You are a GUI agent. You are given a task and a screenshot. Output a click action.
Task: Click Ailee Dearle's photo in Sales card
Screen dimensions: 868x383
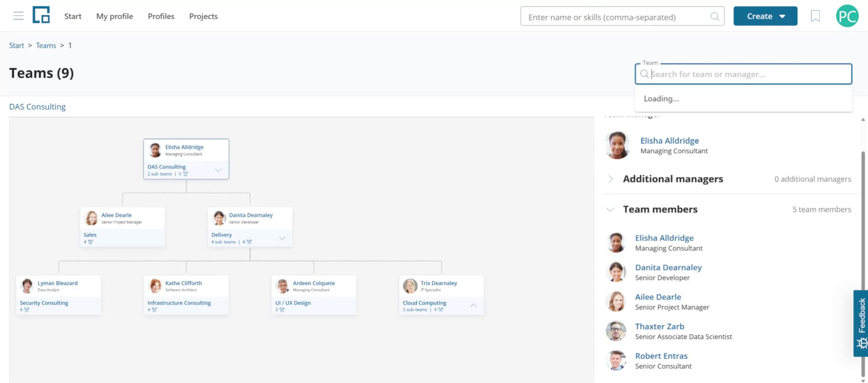(91, 218)
